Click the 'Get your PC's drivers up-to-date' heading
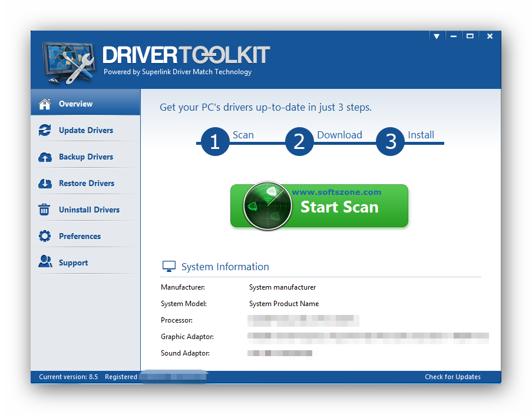Screen dimensions: 532x415 point(266,108)
